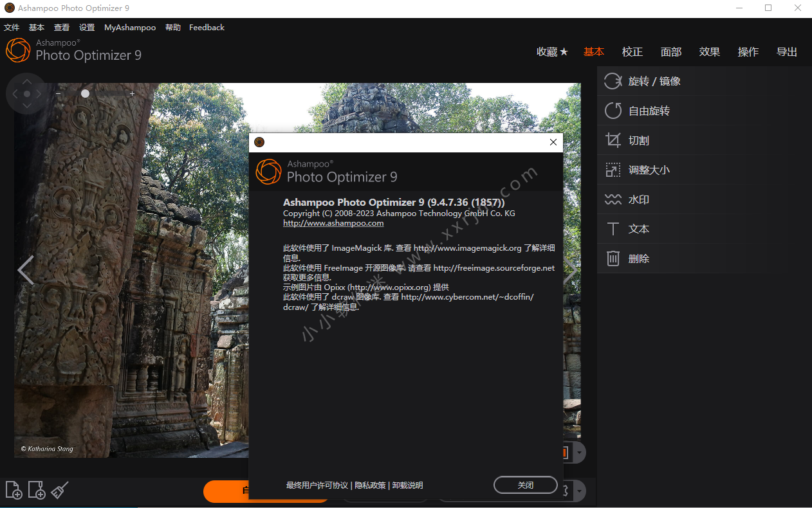This screenshot has height=508, width=812.
Task: Select the 自由旋转 option
Action: pos(705,111)
